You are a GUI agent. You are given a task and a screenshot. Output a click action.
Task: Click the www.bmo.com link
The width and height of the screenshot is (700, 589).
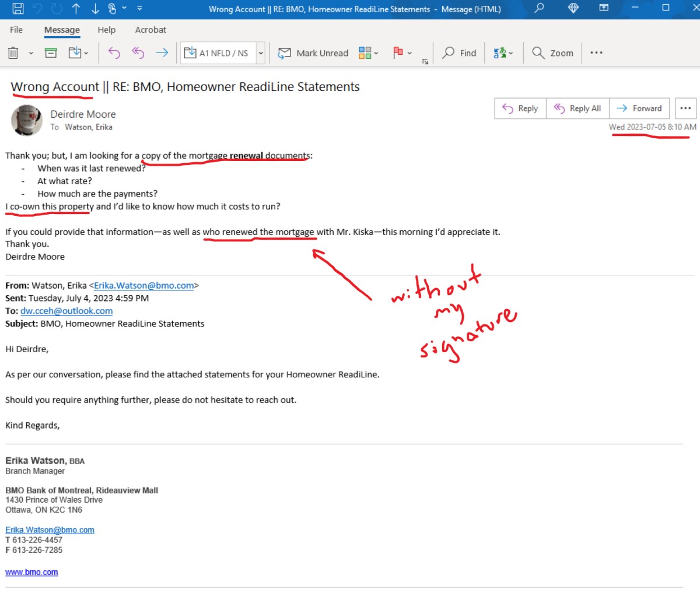click(32, 573)
